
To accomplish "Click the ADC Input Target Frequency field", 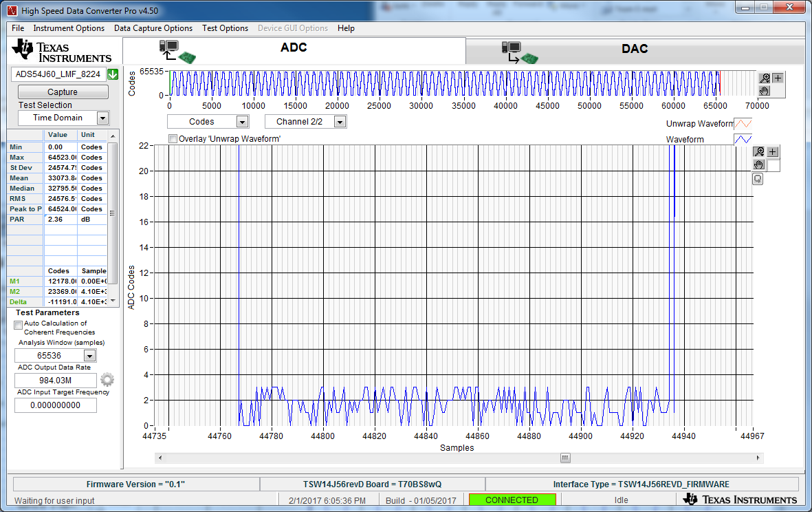I will 56,405.
